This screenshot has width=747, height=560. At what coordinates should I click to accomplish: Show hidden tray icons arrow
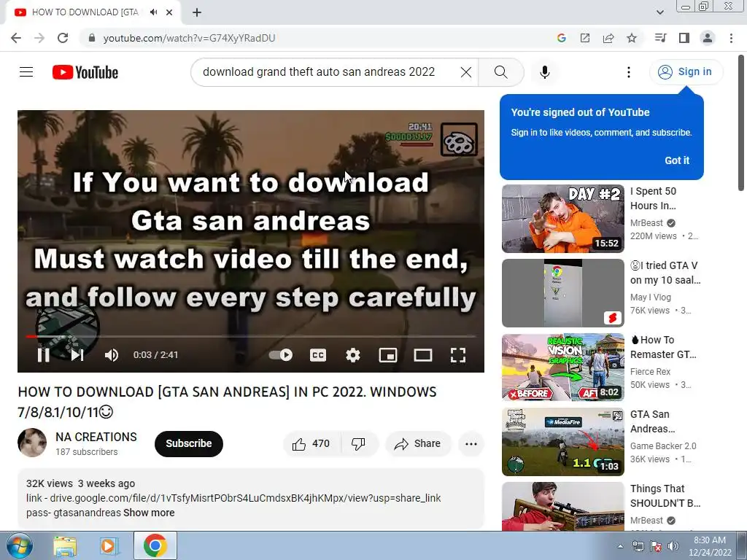[620, 547]
